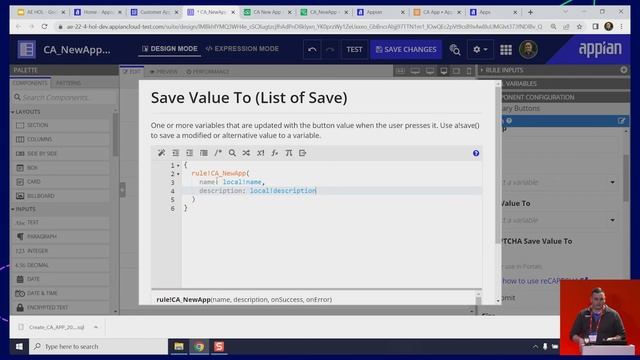Click the palette panel scrollbar
640x360 pixels.
coord(116,135)
